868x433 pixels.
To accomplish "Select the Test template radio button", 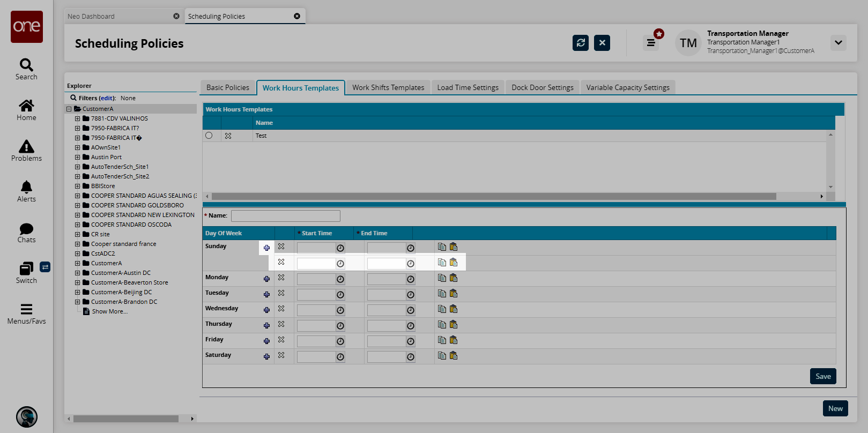I will click(x=209, y=136).
